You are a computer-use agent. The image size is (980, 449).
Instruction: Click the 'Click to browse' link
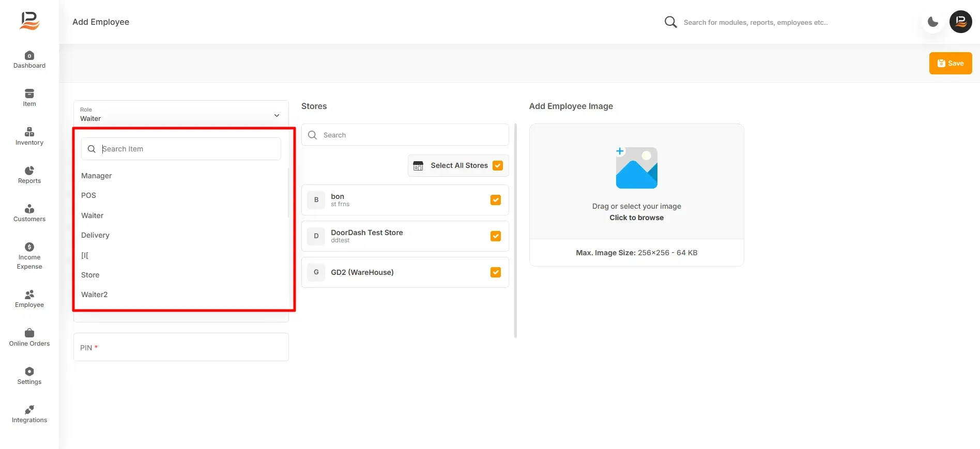[x=636, y=218]
